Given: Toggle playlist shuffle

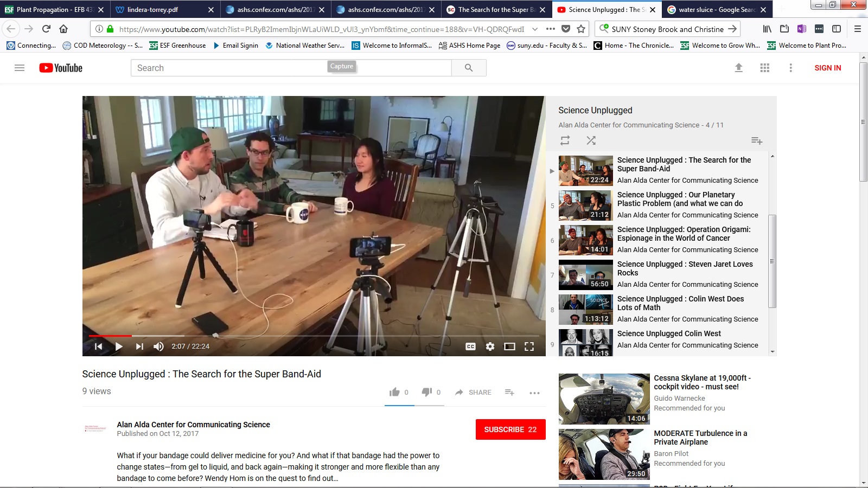Looking at the screenshot, I should [x=591, y=140].
